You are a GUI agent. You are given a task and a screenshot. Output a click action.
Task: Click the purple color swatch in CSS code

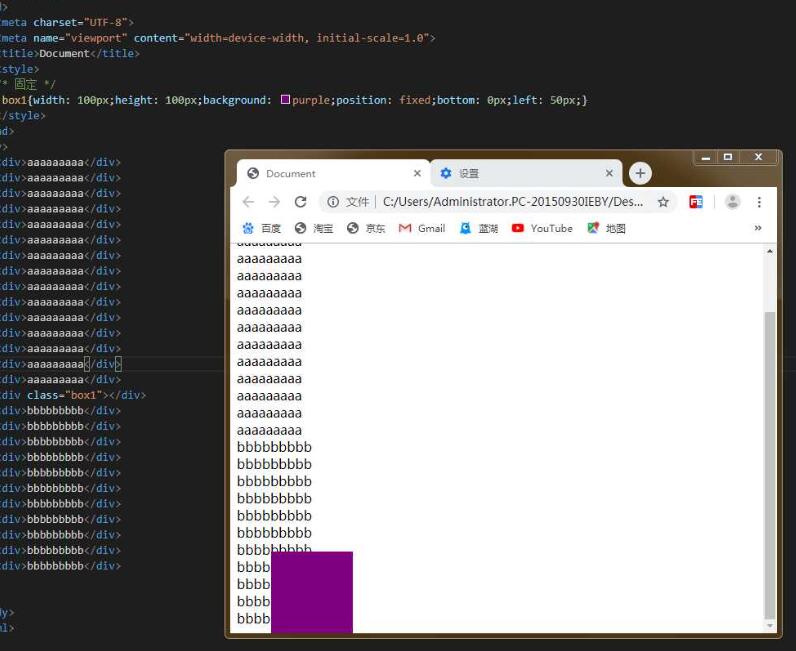tap(285, 100)
